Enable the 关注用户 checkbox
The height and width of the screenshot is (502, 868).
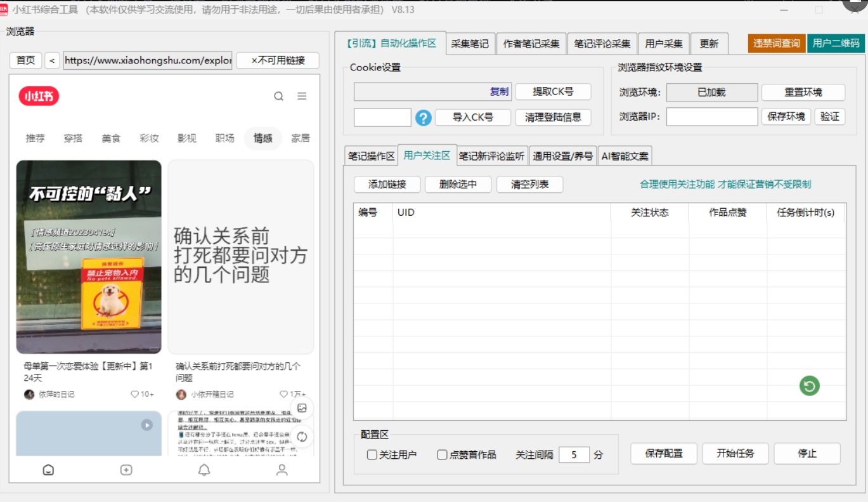point(372,455)
